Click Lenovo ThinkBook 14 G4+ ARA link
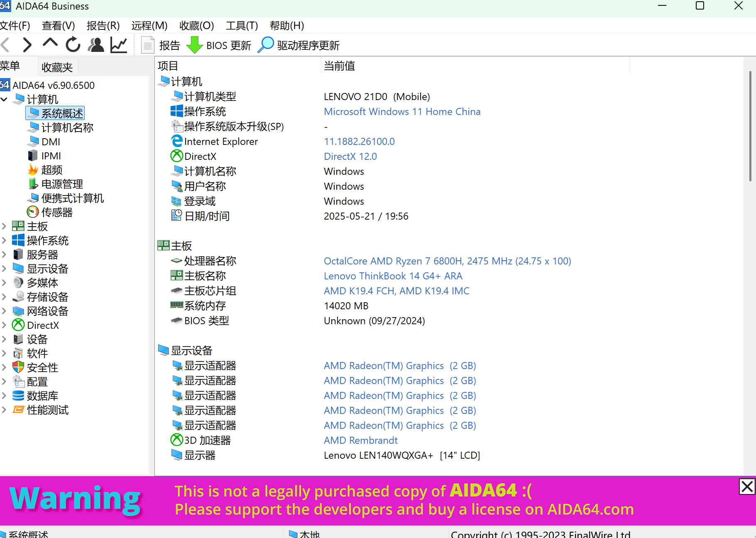Image resolution: width=756 pixels, height=538 pixels. (x=393, y=276)
